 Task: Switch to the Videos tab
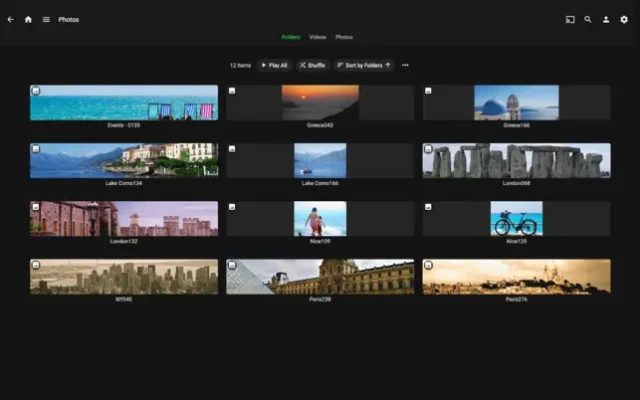(x=317, y=37)
